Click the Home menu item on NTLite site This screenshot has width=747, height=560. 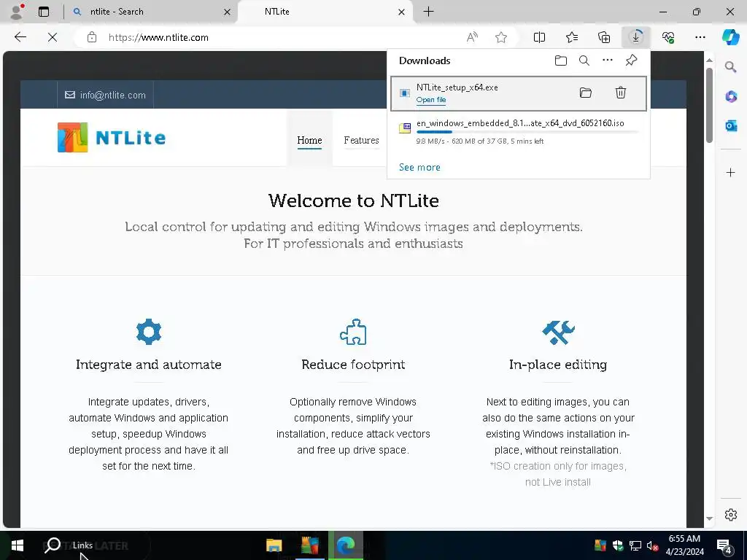[x=309, y=140]
